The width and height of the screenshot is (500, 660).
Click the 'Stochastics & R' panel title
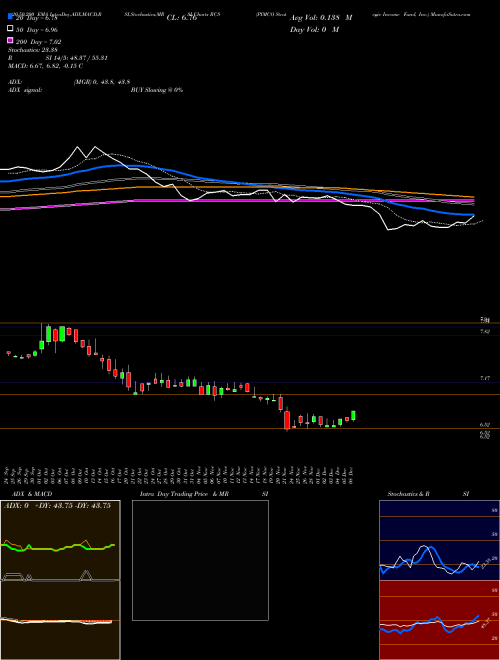pyautogui.click(x=408, y=494)
